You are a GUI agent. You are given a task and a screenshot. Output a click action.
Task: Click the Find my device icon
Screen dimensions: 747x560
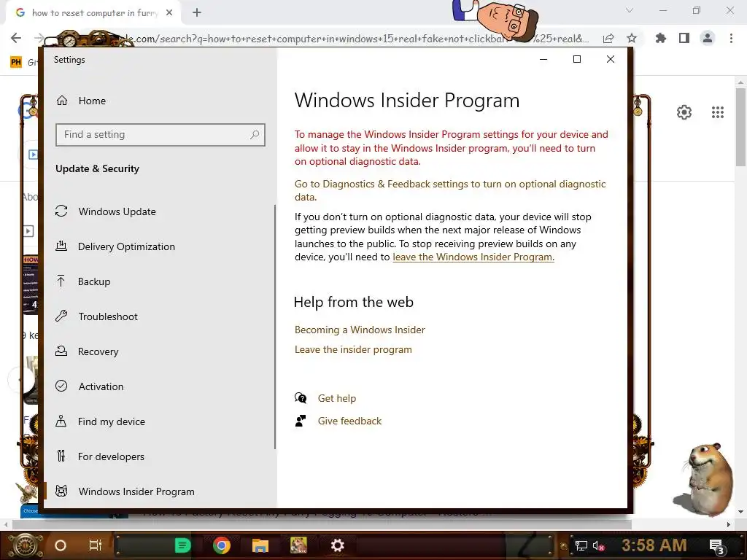(x=61, y=421)
